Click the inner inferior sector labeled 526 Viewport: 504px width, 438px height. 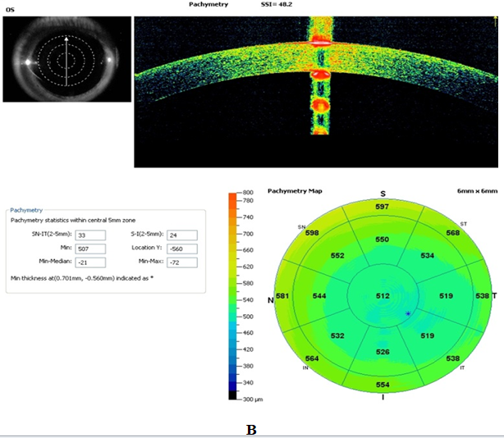382,352
